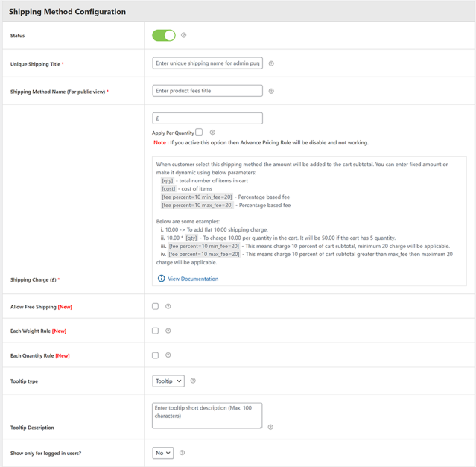Screen dimensions: 476x467
Task: Click the first [fee percent=10 max_fee=20] parameter tag
Action: click(197, 205)
